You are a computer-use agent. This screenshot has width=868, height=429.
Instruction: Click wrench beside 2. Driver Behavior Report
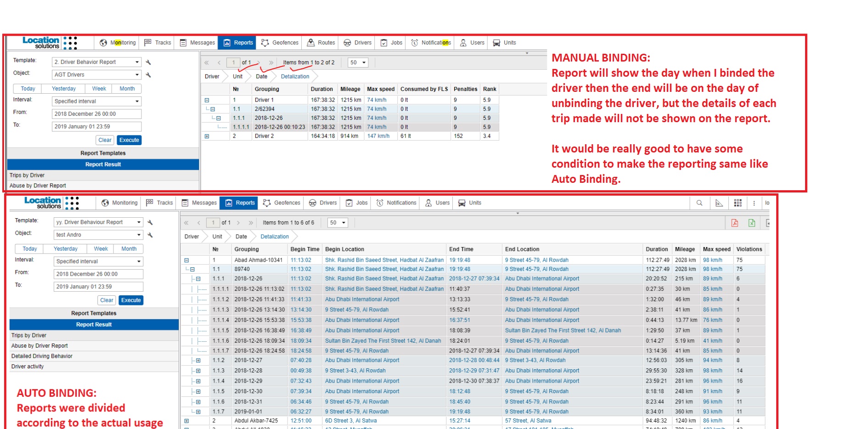tap(148, 62)
